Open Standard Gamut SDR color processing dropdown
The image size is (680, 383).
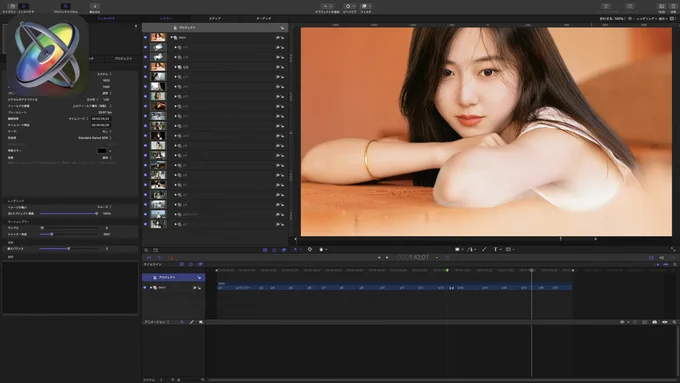[95, 138]
